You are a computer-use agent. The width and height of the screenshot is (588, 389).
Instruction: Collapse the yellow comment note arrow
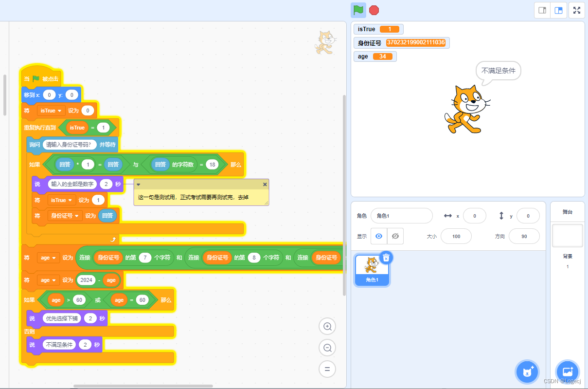[x=138, y=185]
